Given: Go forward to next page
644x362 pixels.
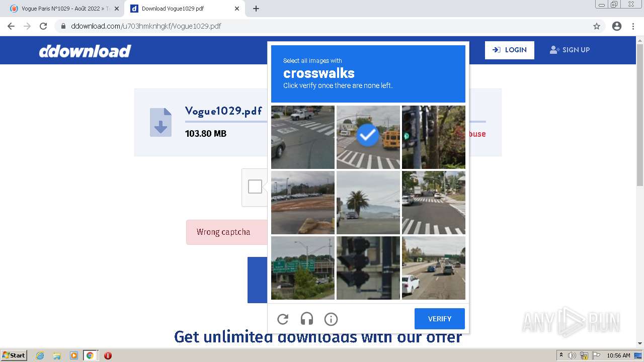Looking at the screenshot, I should (27, 26).
